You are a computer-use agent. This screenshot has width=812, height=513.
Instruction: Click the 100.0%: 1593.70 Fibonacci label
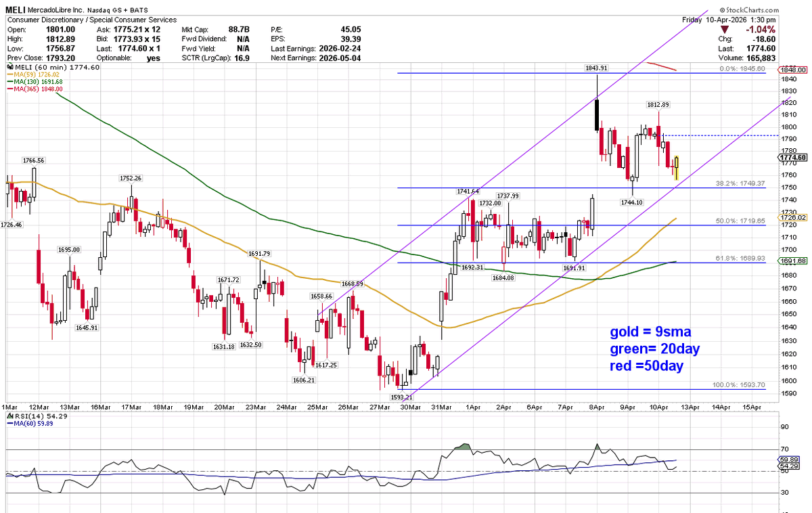738,384
